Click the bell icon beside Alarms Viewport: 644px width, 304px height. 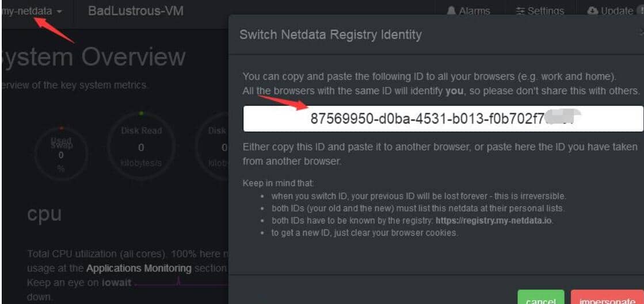coord(451,11)
